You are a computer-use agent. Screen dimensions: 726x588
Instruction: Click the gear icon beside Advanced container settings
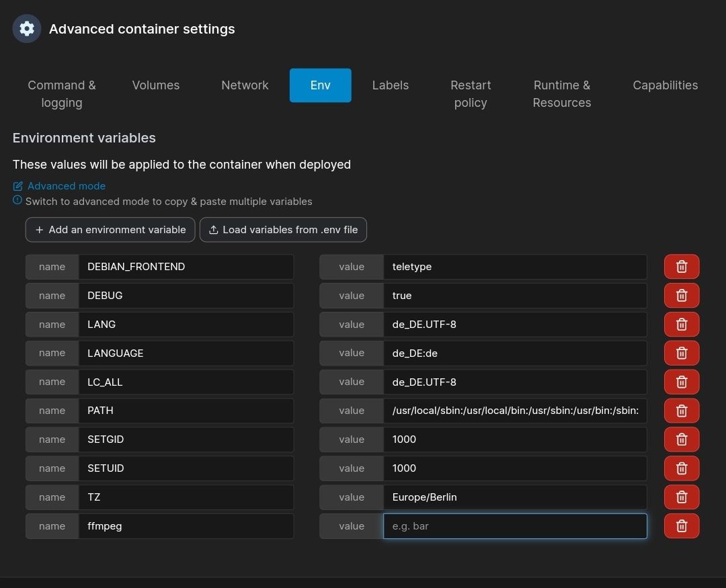pos(27,29)
